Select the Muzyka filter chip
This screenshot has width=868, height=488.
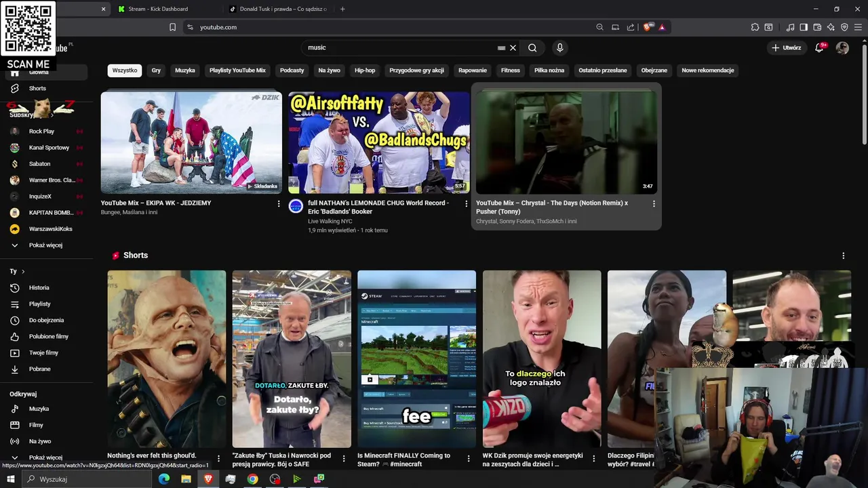pos(184,70)
